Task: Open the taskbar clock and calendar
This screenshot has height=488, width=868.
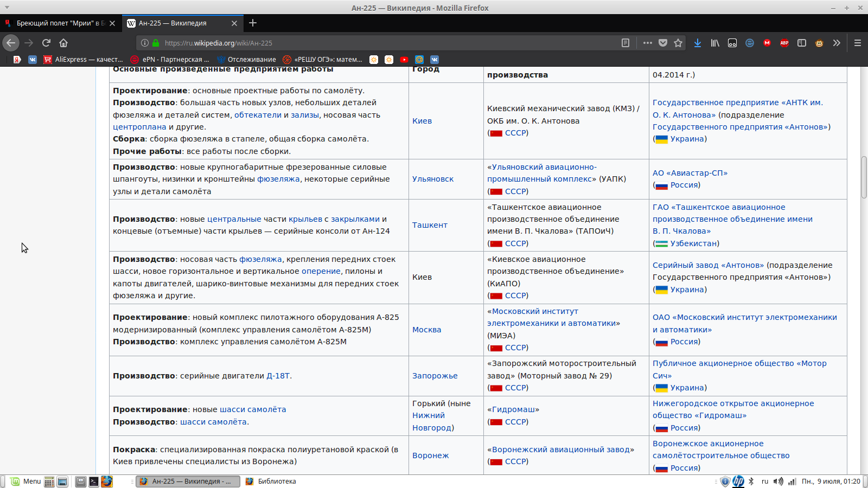Action: coord(831,481)
